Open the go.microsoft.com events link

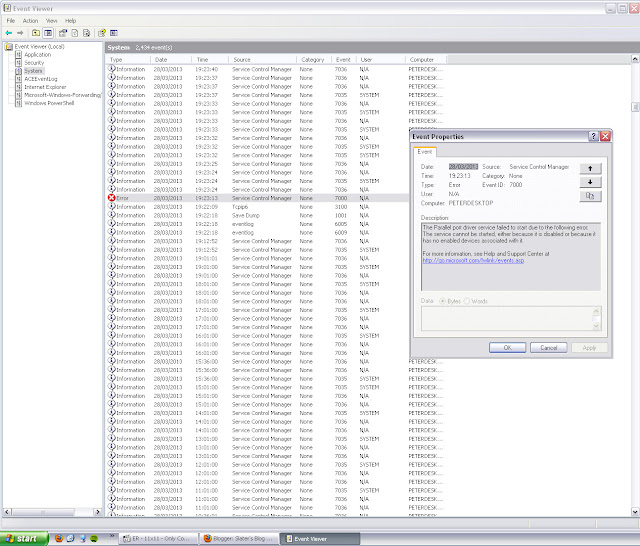473,260
